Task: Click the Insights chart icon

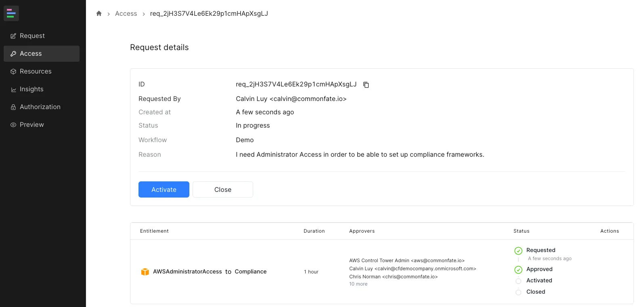Action: pos(13,89)
